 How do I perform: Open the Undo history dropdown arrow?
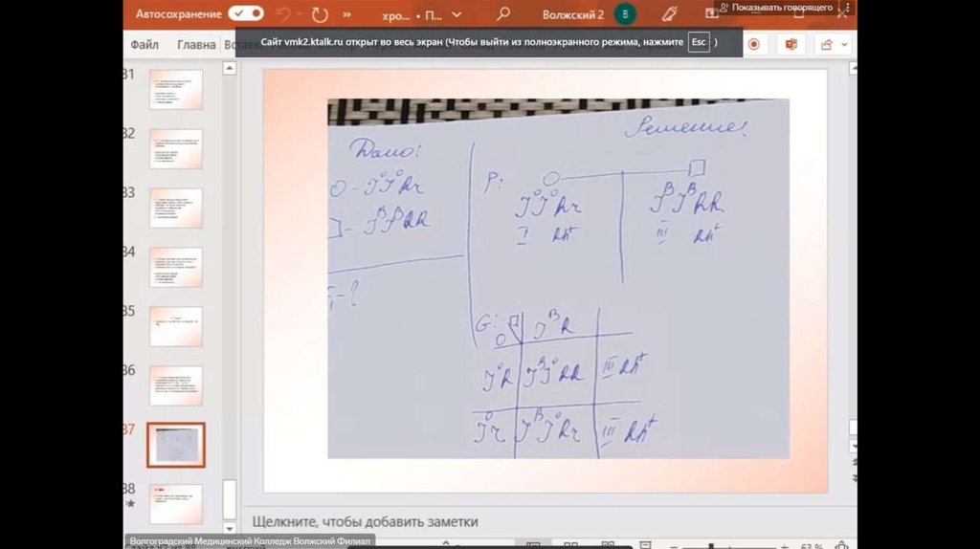coord(299,13)
